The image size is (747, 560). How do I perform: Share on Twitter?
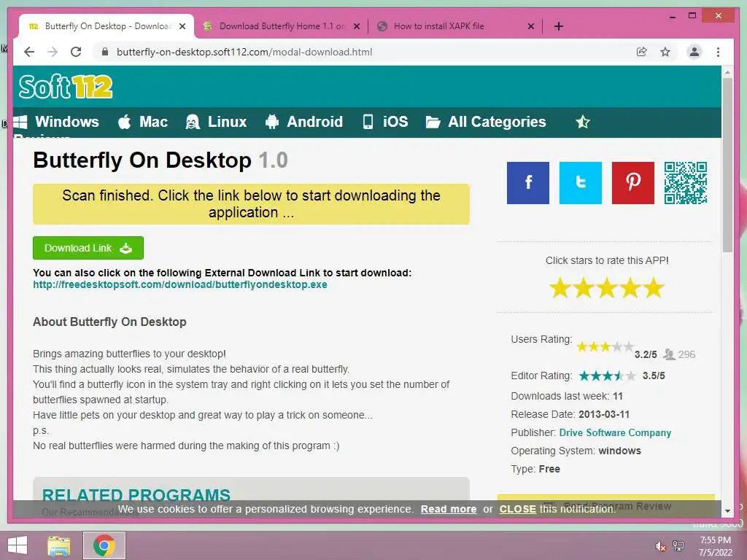pyautogui.click(x=580, y=183)
